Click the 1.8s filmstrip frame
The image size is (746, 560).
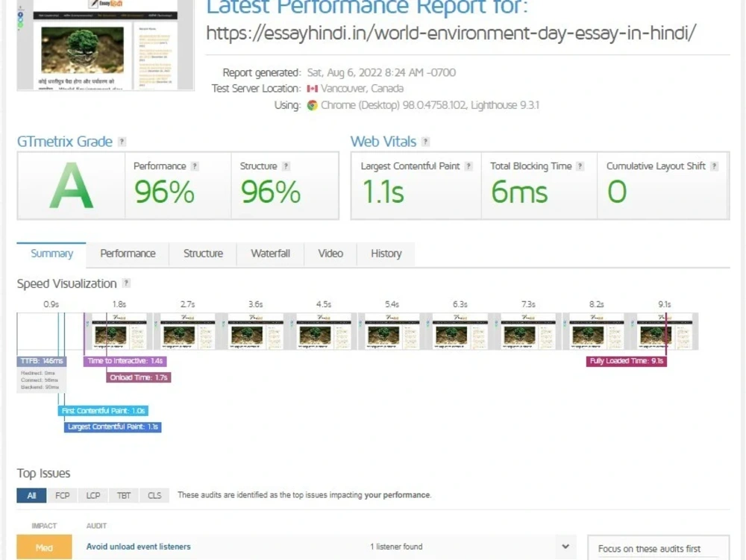119,331
